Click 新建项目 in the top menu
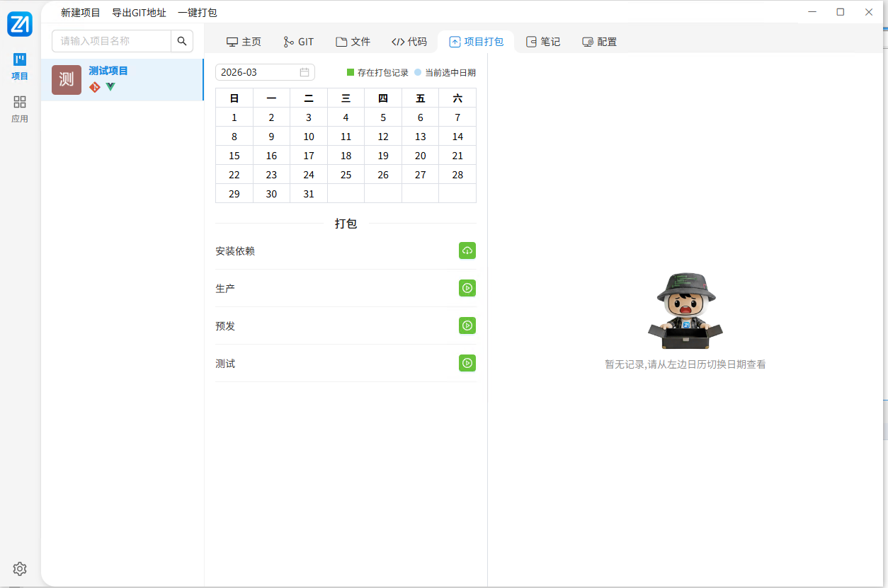888x588 pixels. 79,12
